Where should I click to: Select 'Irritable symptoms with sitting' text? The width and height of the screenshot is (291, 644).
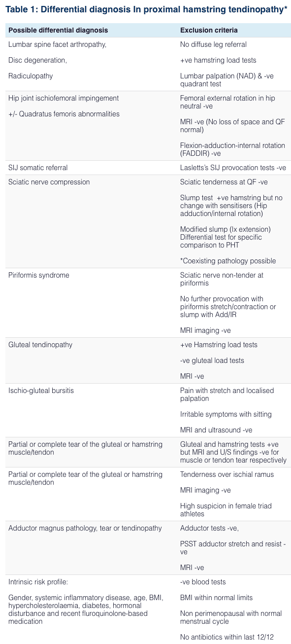226,414
